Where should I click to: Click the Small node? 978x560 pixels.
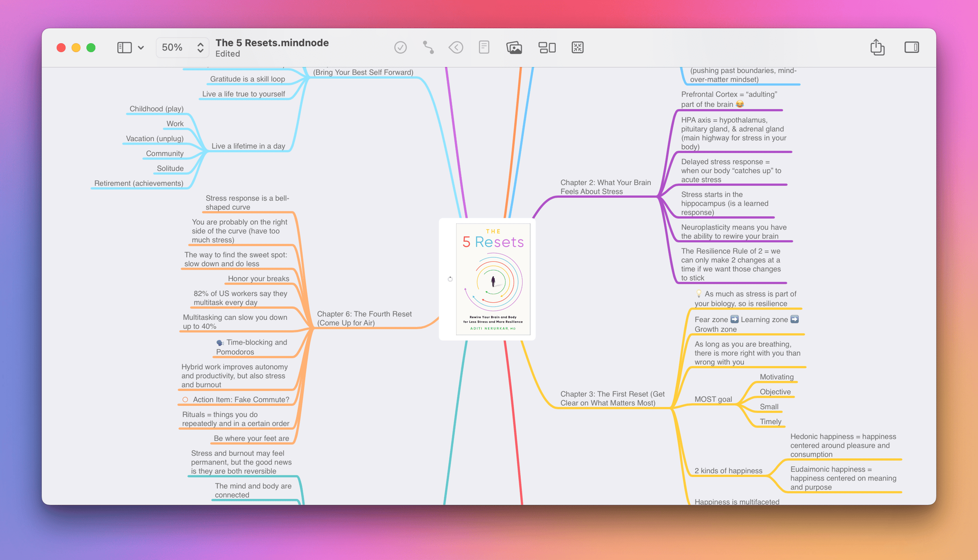pyautogui.click(x=769, y=406)
